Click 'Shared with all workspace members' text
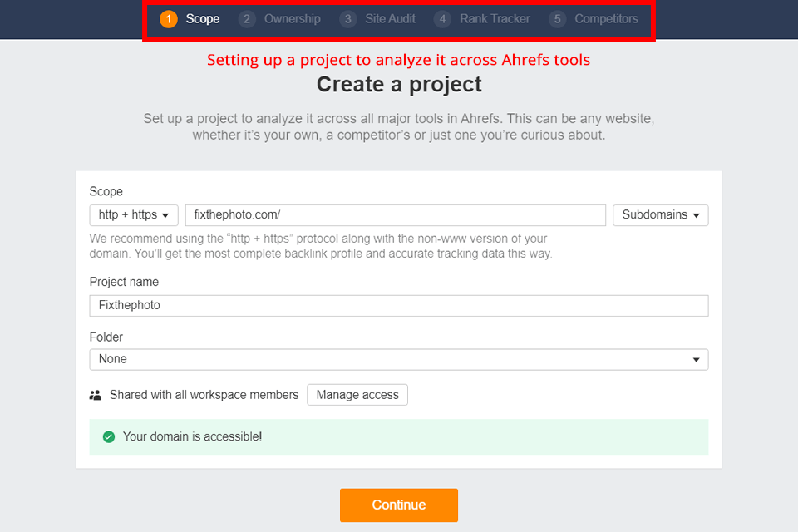Viewport: 798px width, 532px height. (x=204, y=395)
